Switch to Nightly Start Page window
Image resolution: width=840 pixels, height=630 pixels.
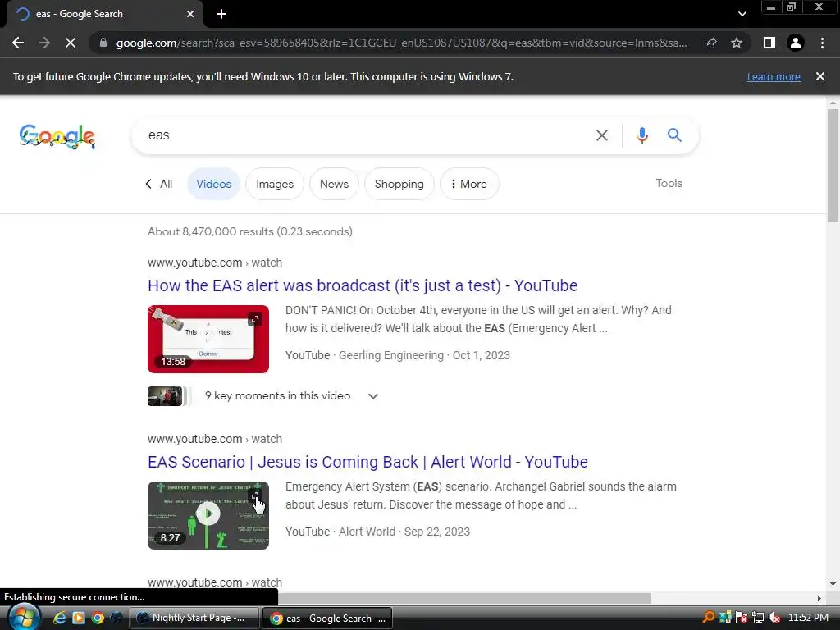[194, 618]
